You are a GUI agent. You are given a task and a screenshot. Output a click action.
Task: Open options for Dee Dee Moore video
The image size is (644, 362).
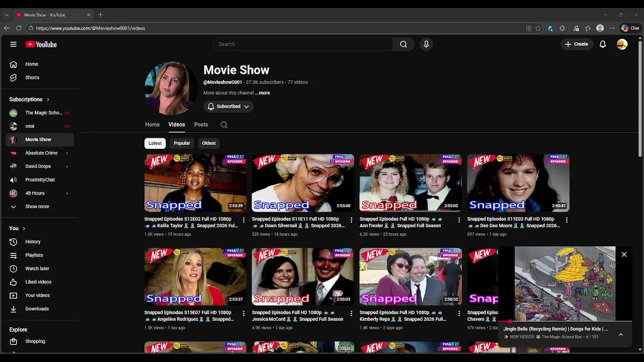tap(567, 220)
